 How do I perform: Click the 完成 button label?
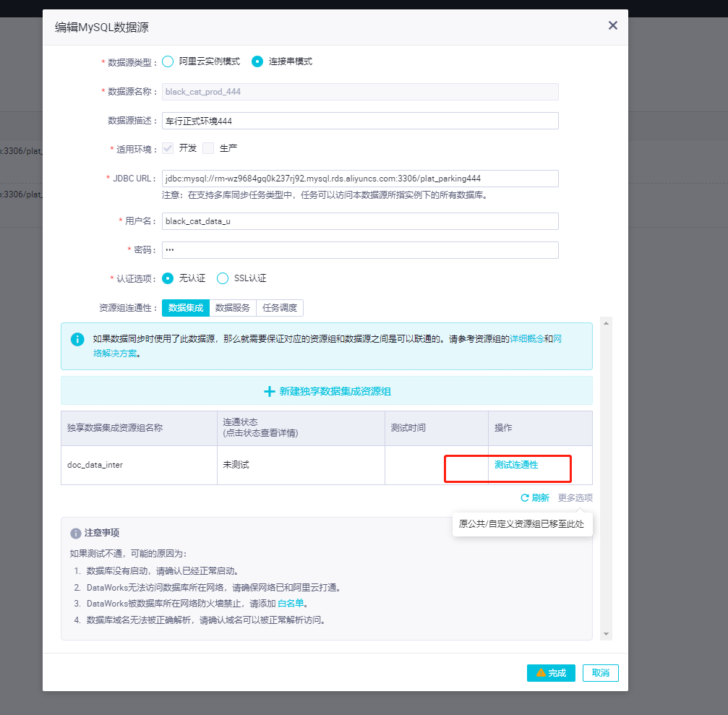(557, 673)
